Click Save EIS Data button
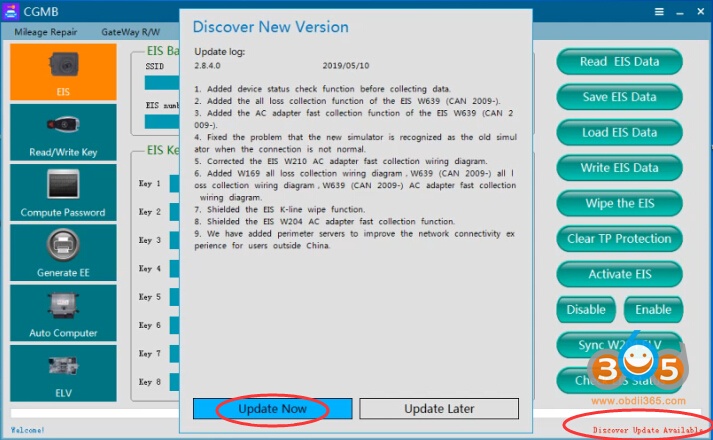The width and height of the screenshot is (713, 440). coord(619,97)
